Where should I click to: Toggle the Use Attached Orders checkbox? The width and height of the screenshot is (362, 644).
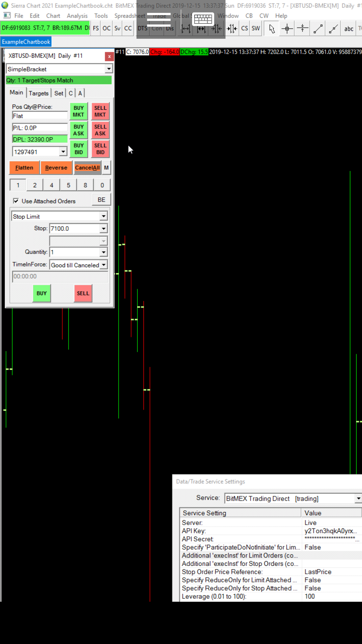tap(16, 201)
